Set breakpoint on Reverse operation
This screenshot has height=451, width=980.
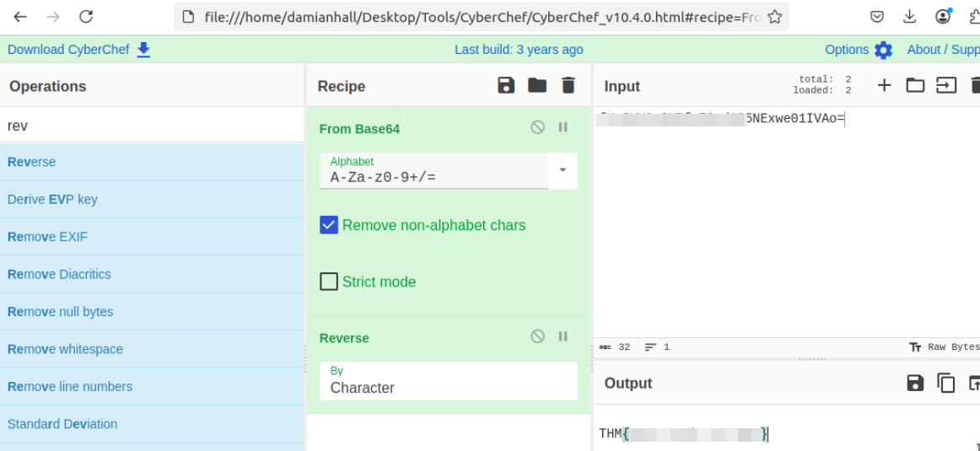(x=563, y=336)
